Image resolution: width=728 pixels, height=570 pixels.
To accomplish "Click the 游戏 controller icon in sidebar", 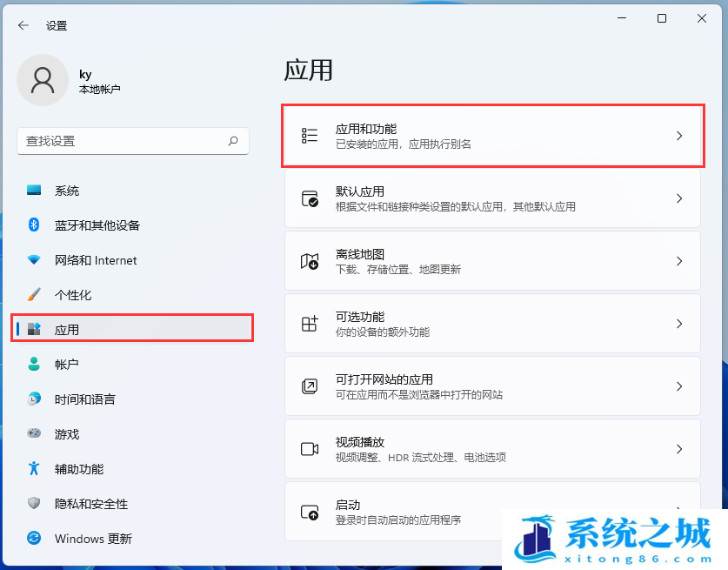I will point(34,433).
